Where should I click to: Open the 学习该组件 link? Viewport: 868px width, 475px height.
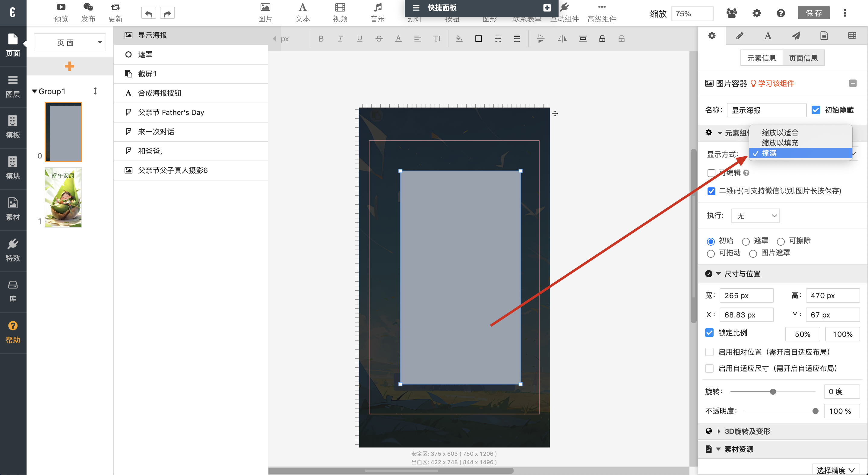776,83
